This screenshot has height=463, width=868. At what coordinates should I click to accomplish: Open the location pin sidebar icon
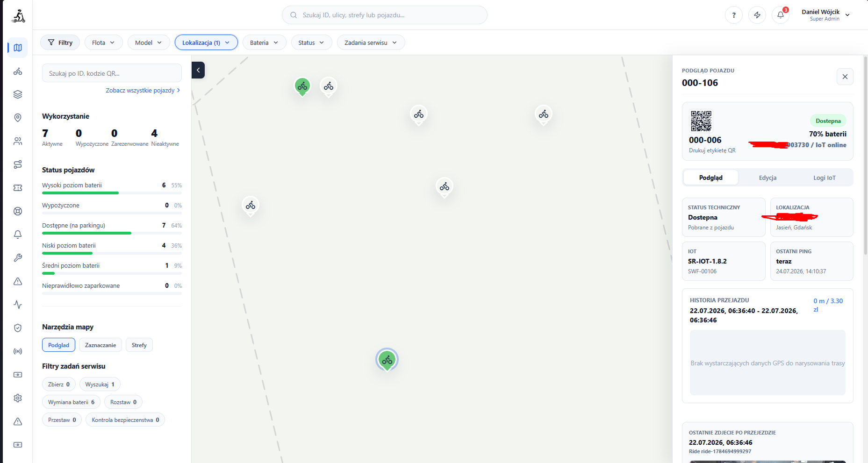[18, 118]
